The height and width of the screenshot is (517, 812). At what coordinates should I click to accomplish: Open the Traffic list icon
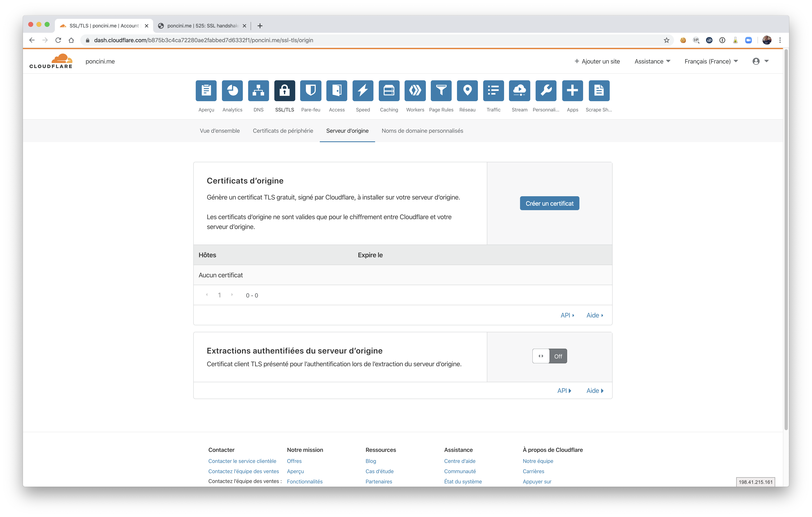pyautogui.click(x=493, y=91)
